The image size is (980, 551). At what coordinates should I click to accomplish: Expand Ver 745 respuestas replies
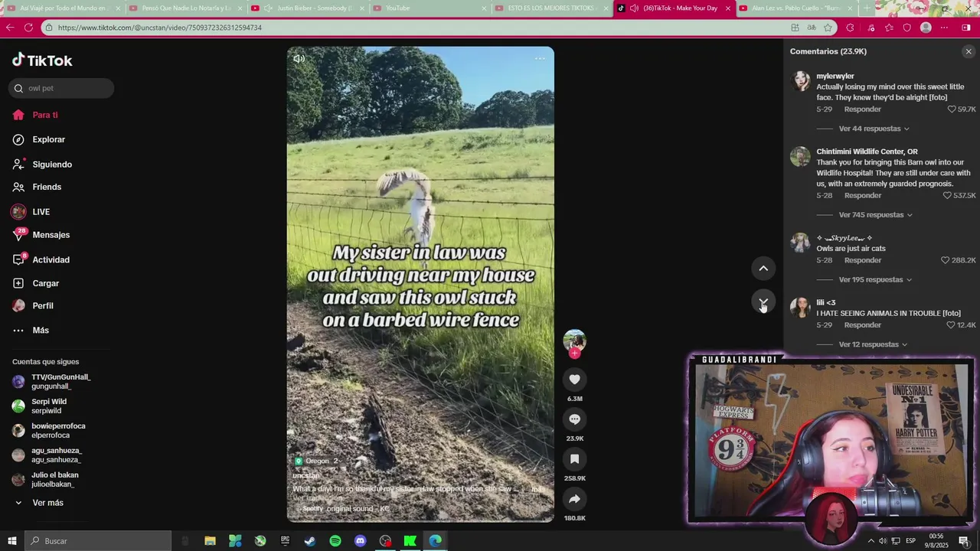click(x=876, y=215)
